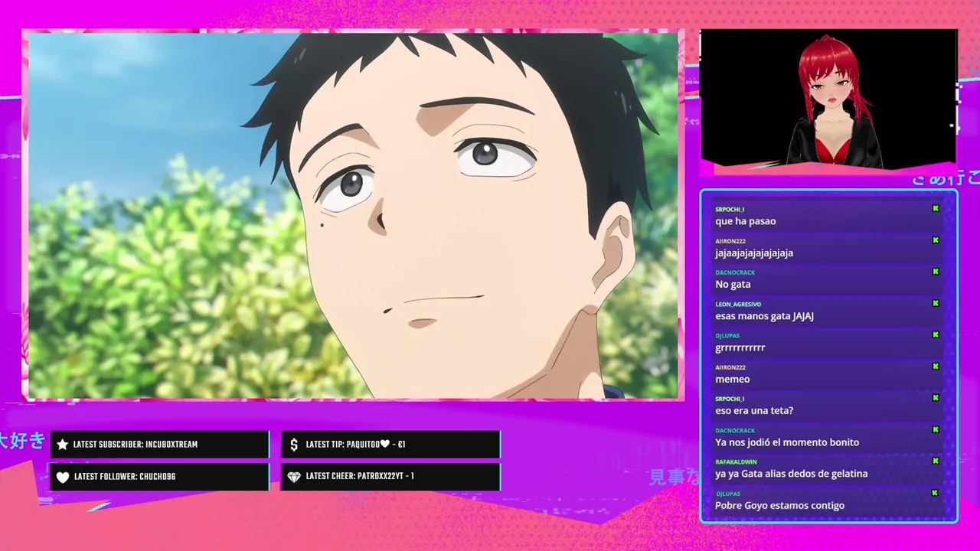Image resolution: width=980 pixels, height=551 pixels.
Task: Click the green badge on 'Ya nos jodió' message
Action: click(x=935, y=430)
